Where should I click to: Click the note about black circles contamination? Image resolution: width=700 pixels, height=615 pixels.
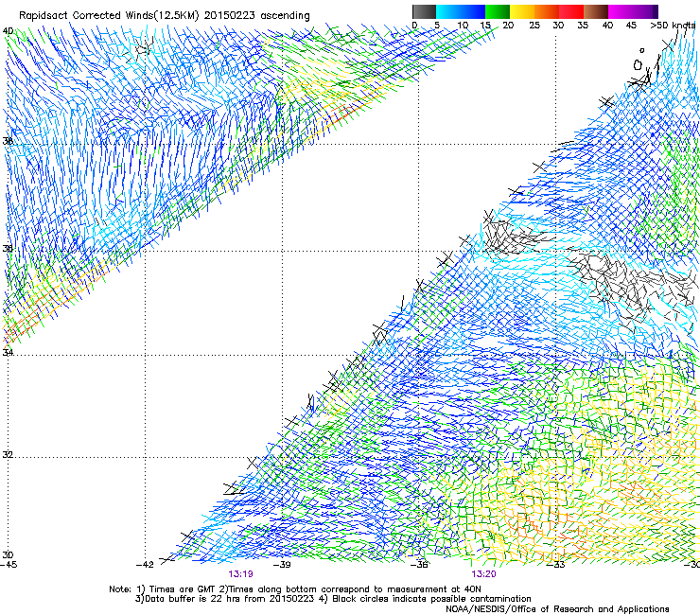[426, 599]
